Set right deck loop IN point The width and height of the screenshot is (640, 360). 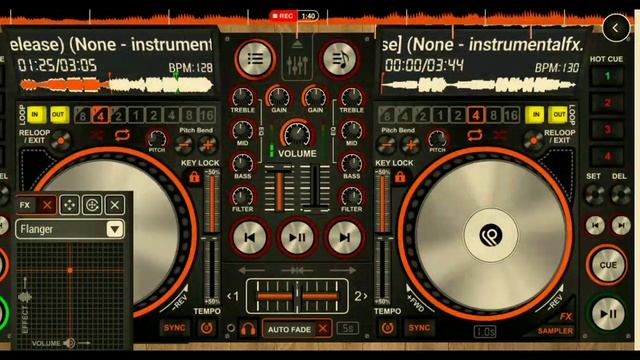pyautogui.click(x=535, y=115)
